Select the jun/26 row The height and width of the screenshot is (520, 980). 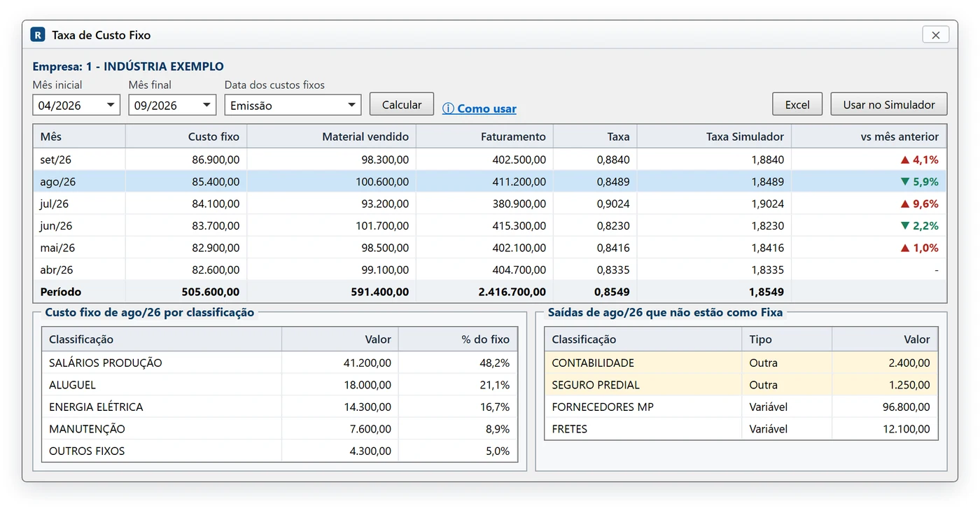(490, 225)
